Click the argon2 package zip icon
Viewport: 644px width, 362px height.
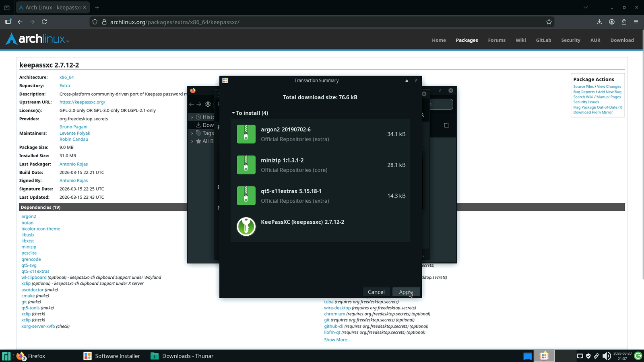tap(246, 134)
